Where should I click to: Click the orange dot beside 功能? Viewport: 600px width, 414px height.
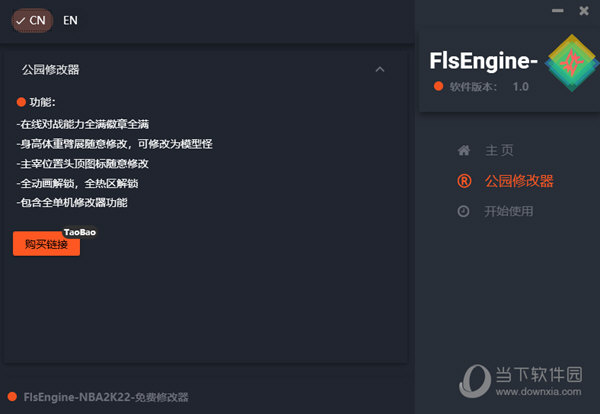21,102
